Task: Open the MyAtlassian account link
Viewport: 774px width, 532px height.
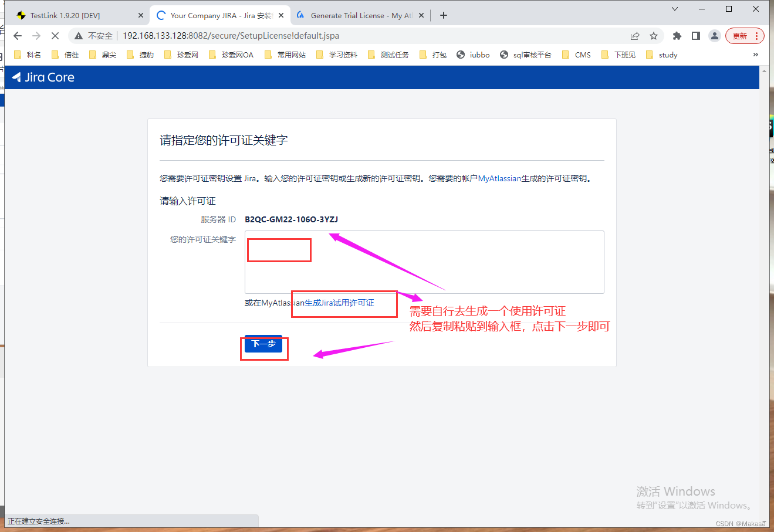Action: point(499,178)
